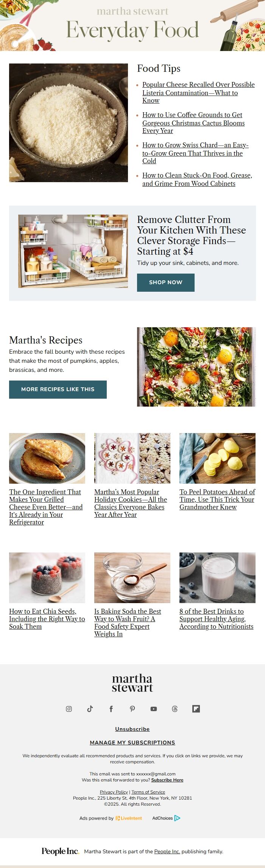Open MANAGE MY SUBSCRIPTIONS link
Screen dimensions: 265x868
132,743
